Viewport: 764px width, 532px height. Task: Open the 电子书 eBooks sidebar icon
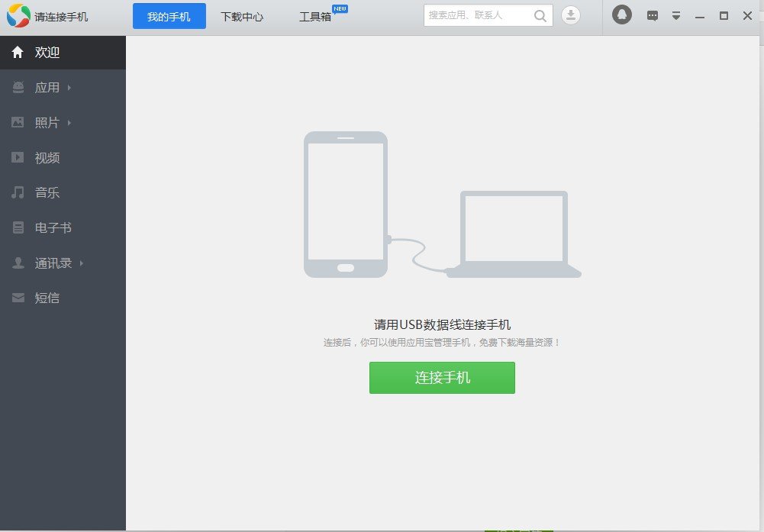tap(18, 227)
